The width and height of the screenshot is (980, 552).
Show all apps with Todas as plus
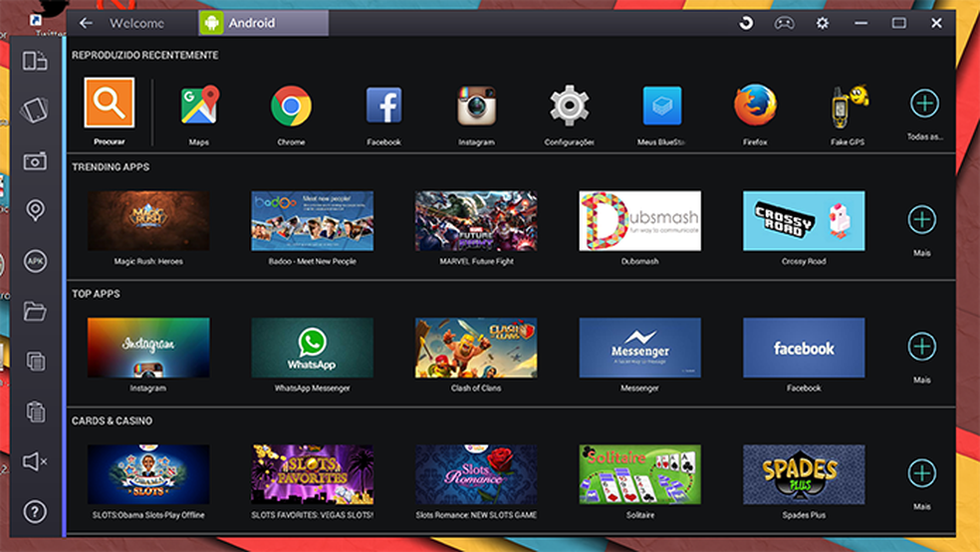point(924,104)
